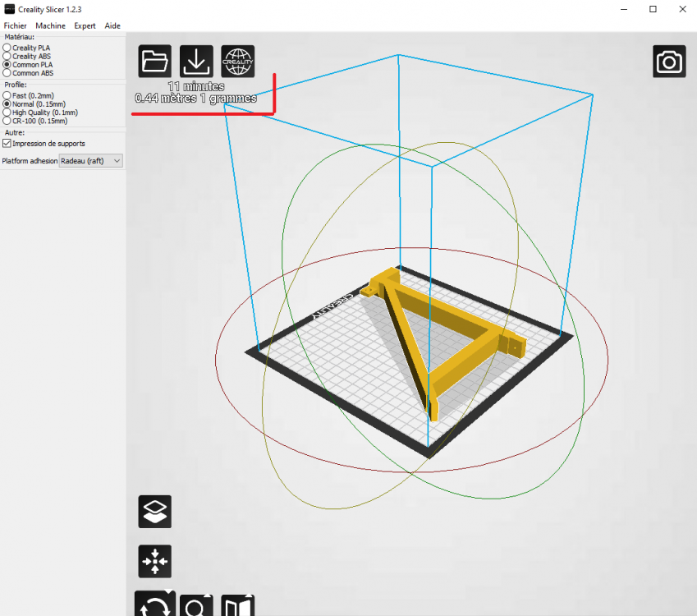Select Common ABS material
697x616 pixels.
point(28,73)
